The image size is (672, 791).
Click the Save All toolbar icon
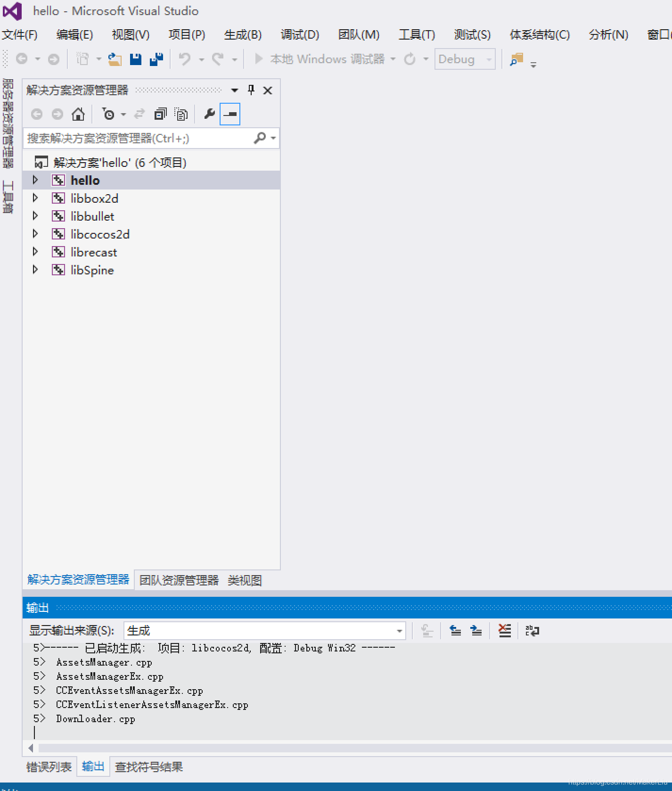pyautogui.click(x=156, y=59)
